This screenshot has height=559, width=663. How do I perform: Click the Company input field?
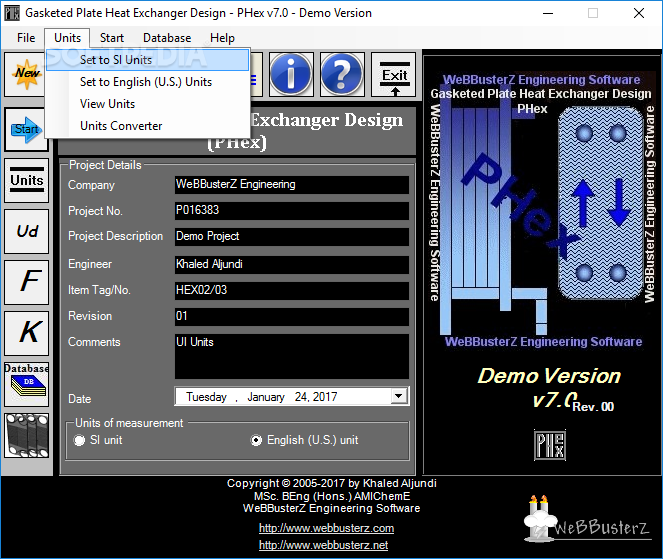pos(292,185)
